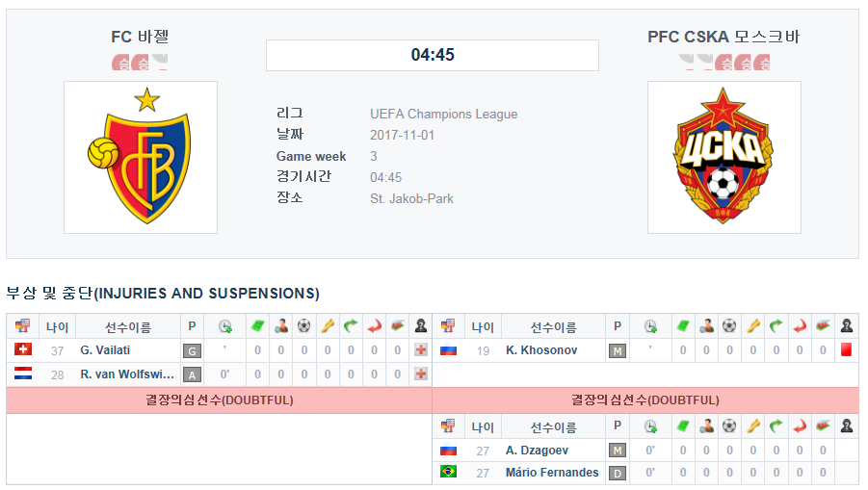Click the FC Basel club crest

click(141, 157)
